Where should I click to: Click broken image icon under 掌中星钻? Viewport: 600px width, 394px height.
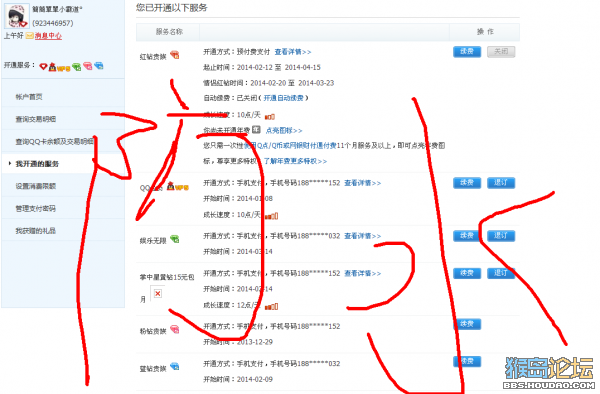point(157,293)
